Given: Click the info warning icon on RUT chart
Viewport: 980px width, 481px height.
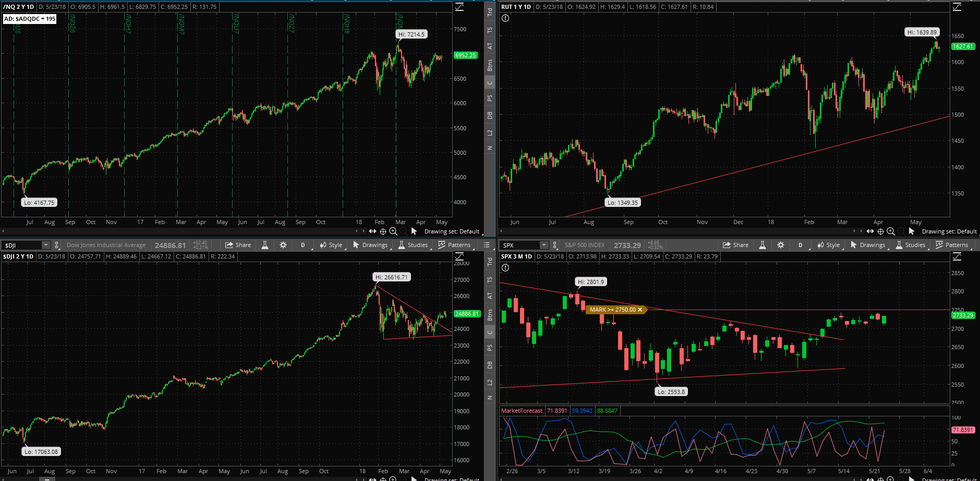Looking at the screenshot, I should pyautogui.click(x=505, y=18).
